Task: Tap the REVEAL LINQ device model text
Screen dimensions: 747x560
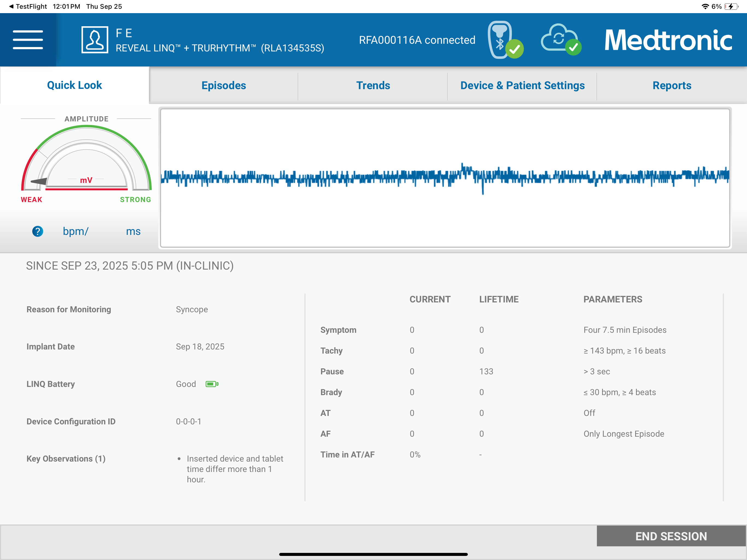Action: click(x=220, y=48)
